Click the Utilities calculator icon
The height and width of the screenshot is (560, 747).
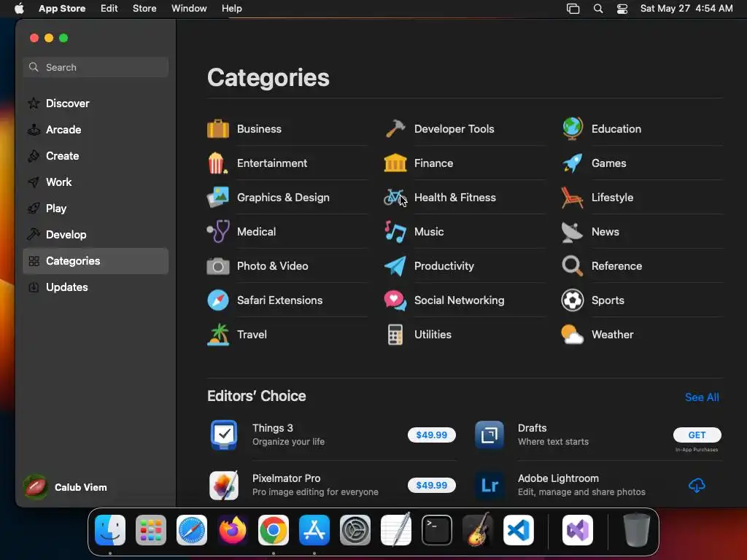click(x=395, y=334)
